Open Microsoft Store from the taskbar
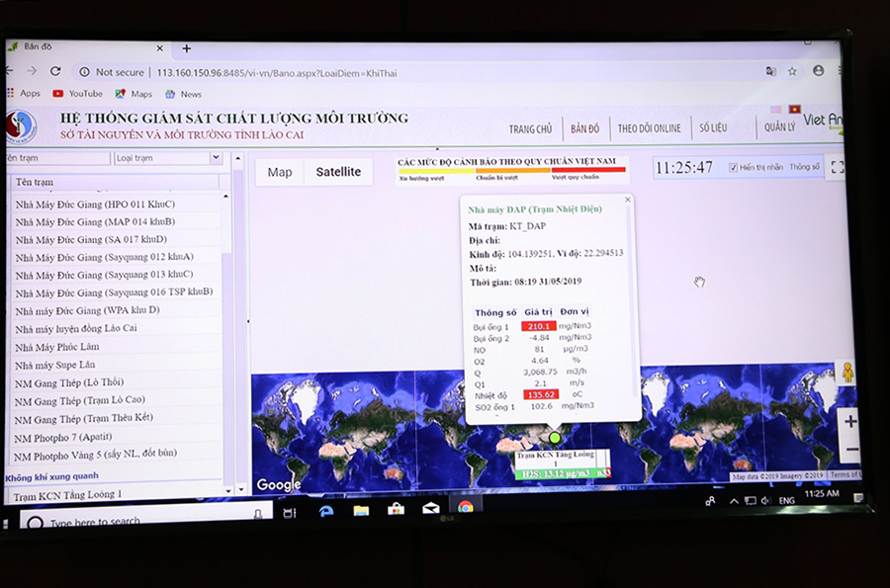 (396, 509)
